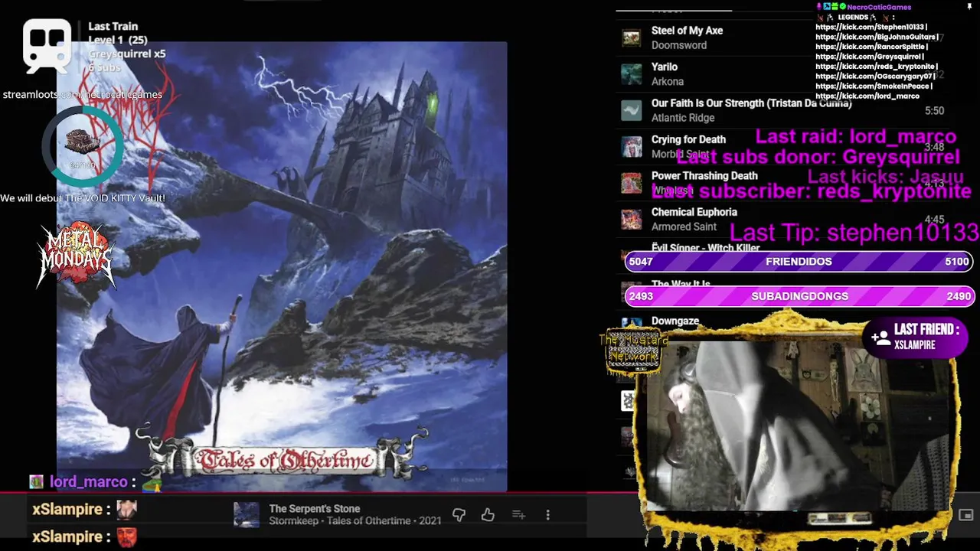Viewport: 980px width, 551px height.
Task: Click the save to playlist icon in the player bar
Action: [518, 515]
